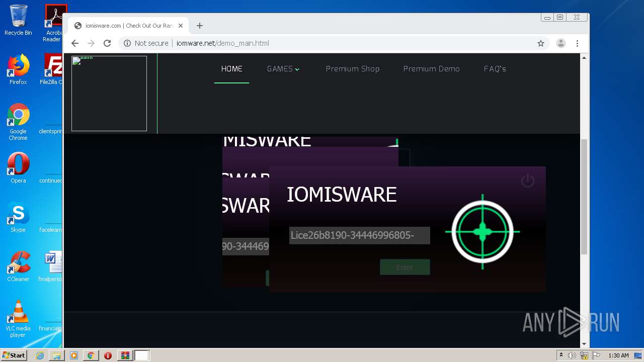Click the broken logo image thumbnail
This screenshot has width=644, height=362.
[109, 94]
